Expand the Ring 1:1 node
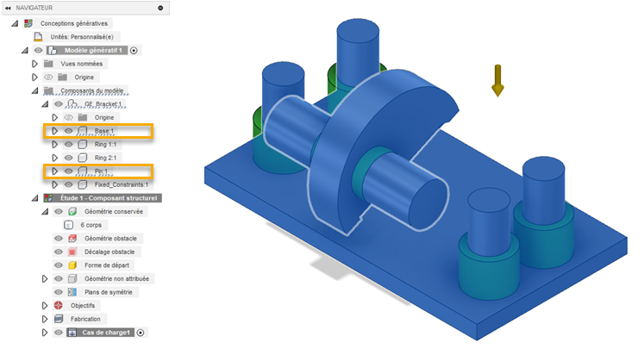The height and width of the screenshot is (355, 644). click(55, 145)
